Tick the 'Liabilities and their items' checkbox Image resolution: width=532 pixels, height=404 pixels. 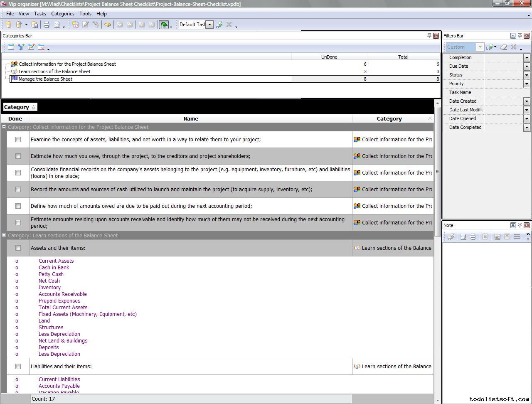(x=18, y=367)
